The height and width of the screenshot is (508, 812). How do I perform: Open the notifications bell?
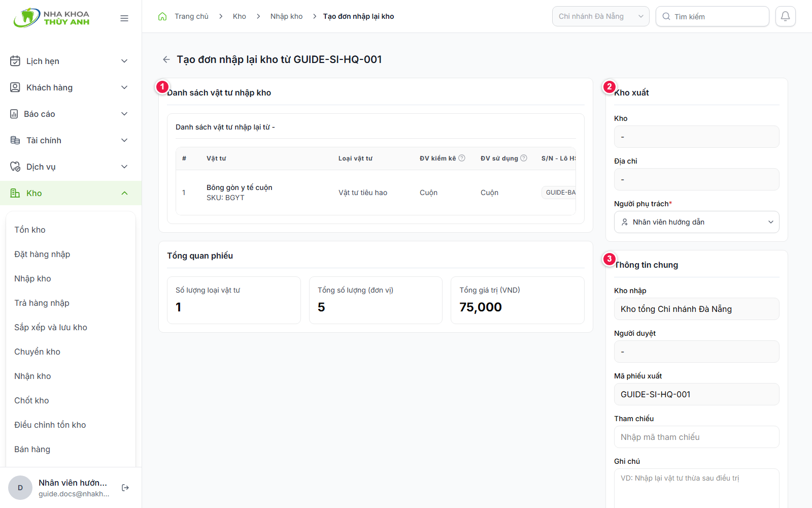[785, 16]
